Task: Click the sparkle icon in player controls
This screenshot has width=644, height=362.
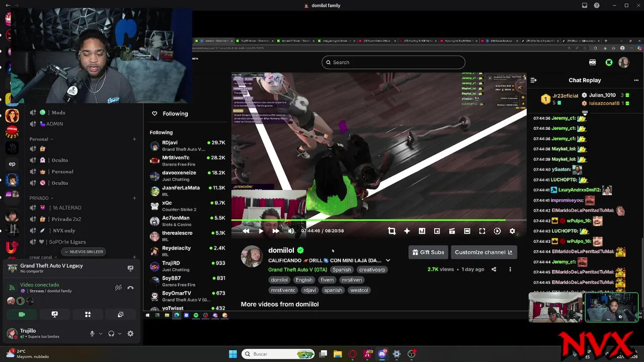Action: [x=407, y=231]
